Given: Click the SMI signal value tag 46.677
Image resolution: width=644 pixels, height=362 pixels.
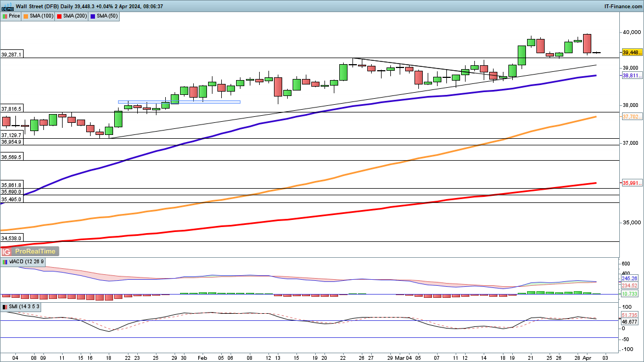Looking at the screenshot, I should tap(630, 322).
